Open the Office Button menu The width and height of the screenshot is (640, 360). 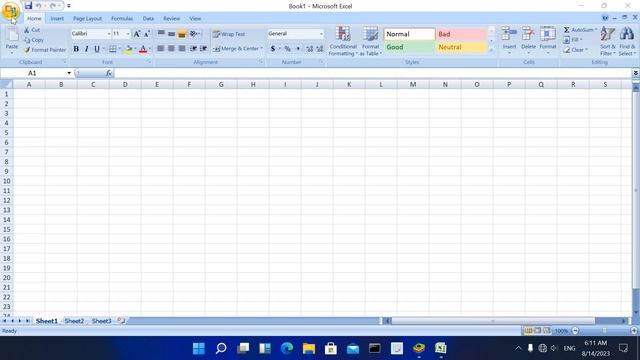11,11
